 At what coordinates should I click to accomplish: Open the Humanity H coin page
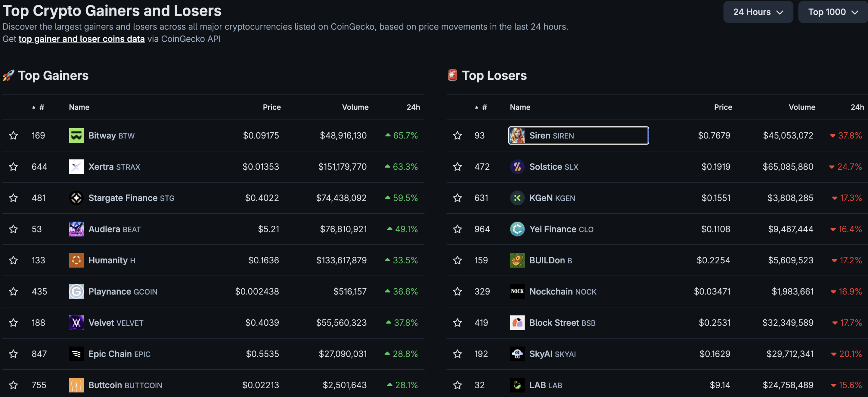click(x=112, y=261)
